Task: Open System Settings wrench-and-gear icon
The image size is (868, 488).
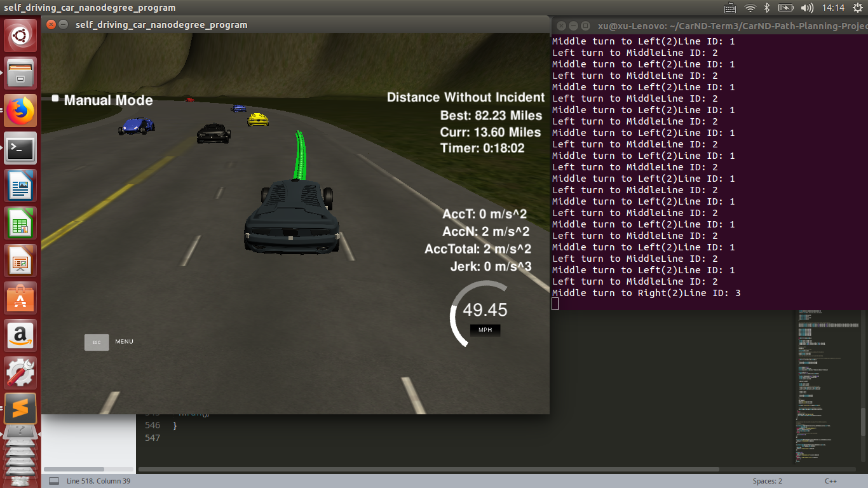Action: click(21, 373)
